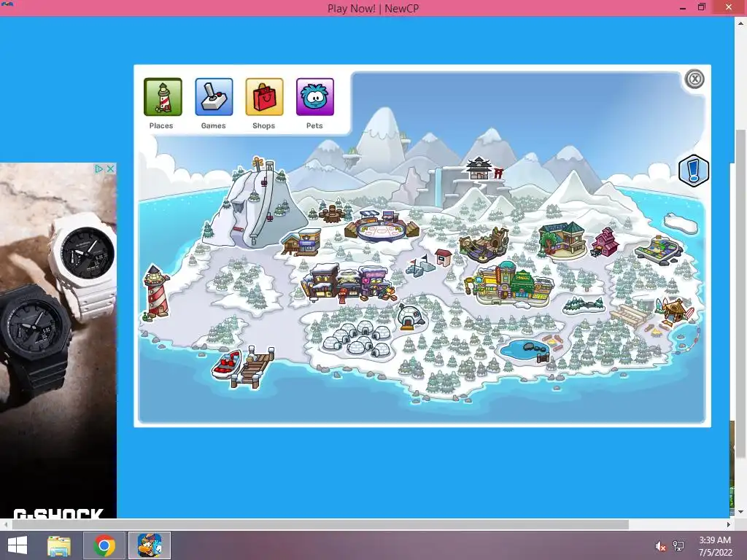Click the vertical scrollbar down arrow
The height and width of the screenshot is (560, 747).
741,512
